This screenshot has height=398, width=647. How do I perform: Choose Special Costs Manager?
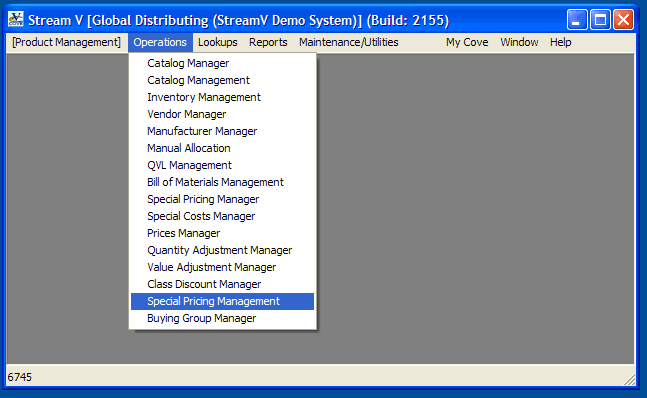point(222,216)
